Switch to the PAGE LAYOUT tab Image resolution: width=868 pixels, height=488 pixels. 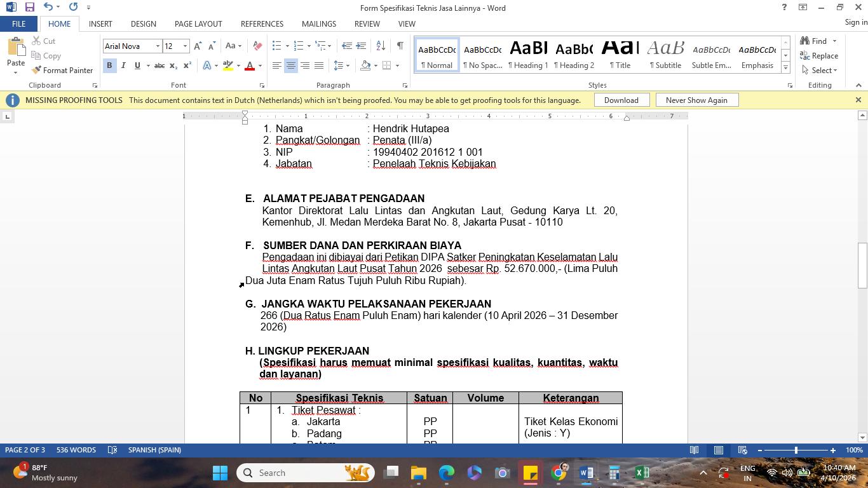coord(198,24)
